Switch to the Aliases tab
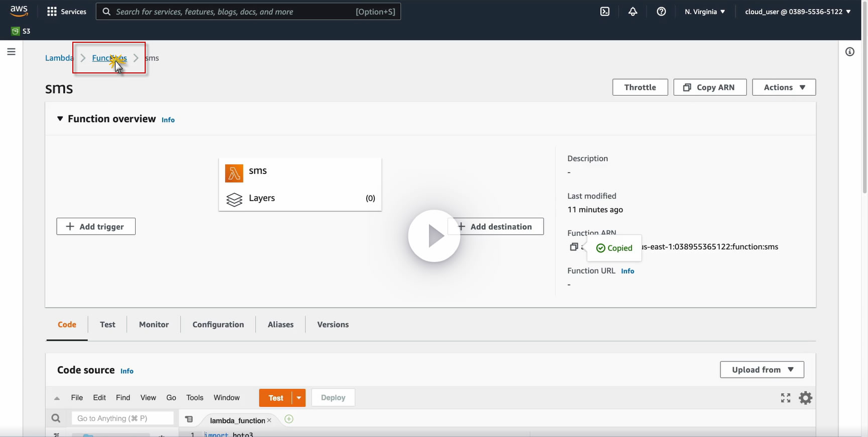 click(280, 325)
